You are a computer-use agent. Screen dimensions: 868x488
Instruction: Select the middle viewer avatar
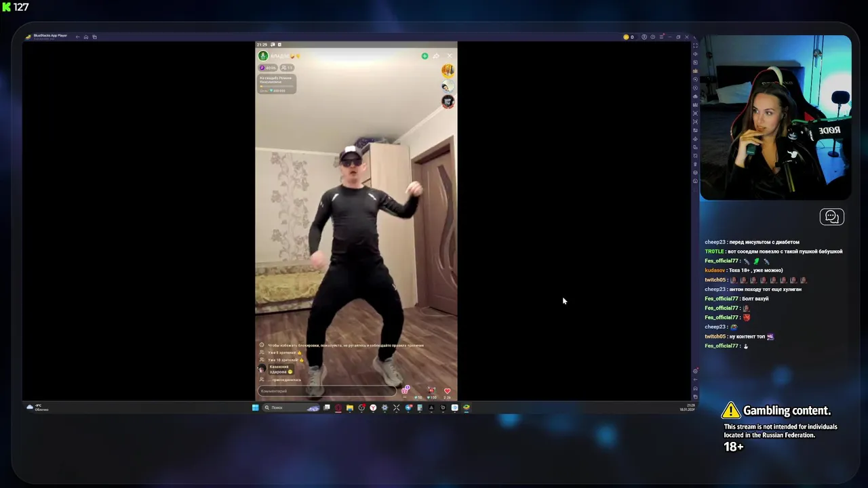coord(448,86)
